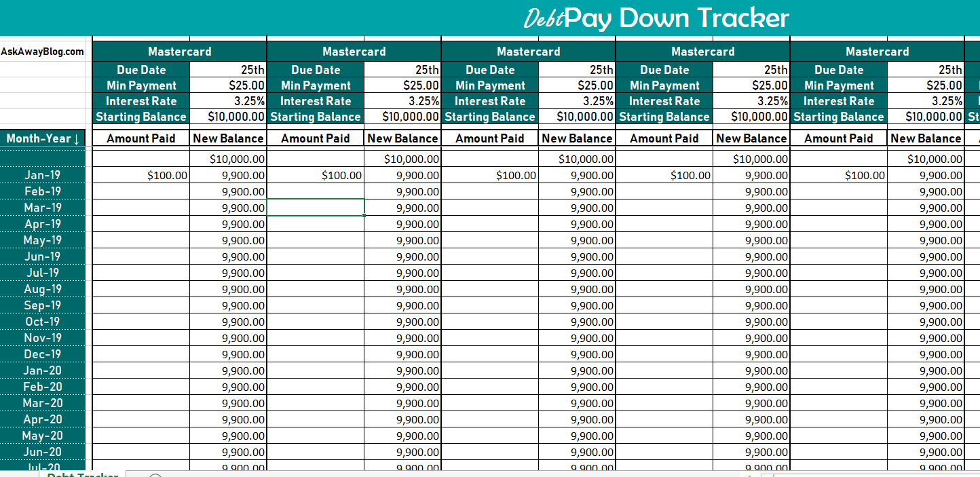This screenshot has width=980, height=477.
Task: Click the Starting Balance label cell
Action: pyautogui.click(x=140, y=116)
